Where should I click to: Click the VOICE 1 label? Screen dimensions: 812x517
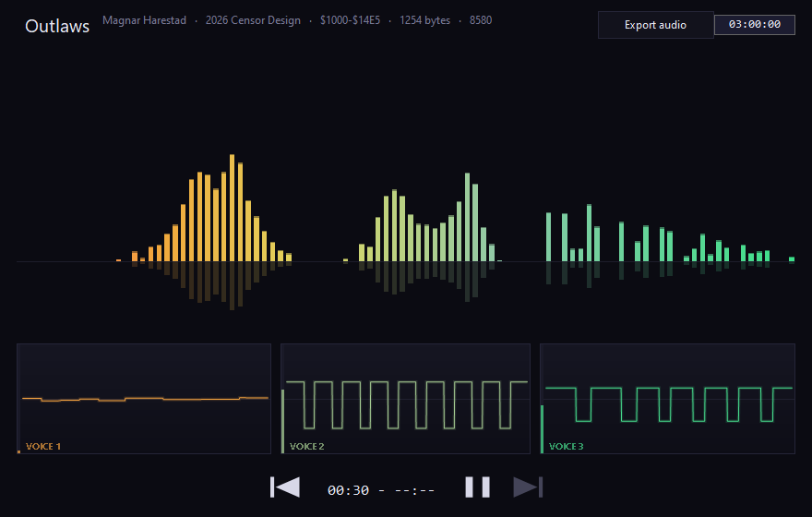[43, 446]
